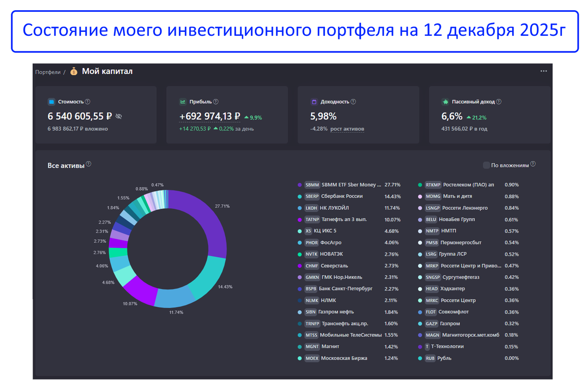The height and width of the screenshot is (387, 588).
Task: Hide portfolio value with crossed-eye icon
Action: [x=119, y=117]
